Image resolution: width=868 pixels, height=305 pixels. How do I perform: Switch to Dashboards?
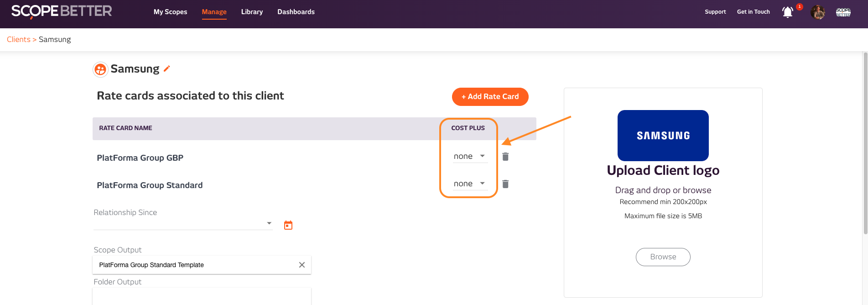pyautogui.click(x=296, y=12)
